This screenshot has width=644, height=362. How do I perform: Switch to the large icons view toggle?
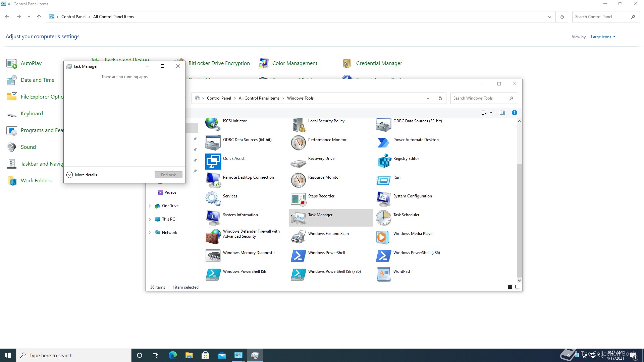(517, 287)
